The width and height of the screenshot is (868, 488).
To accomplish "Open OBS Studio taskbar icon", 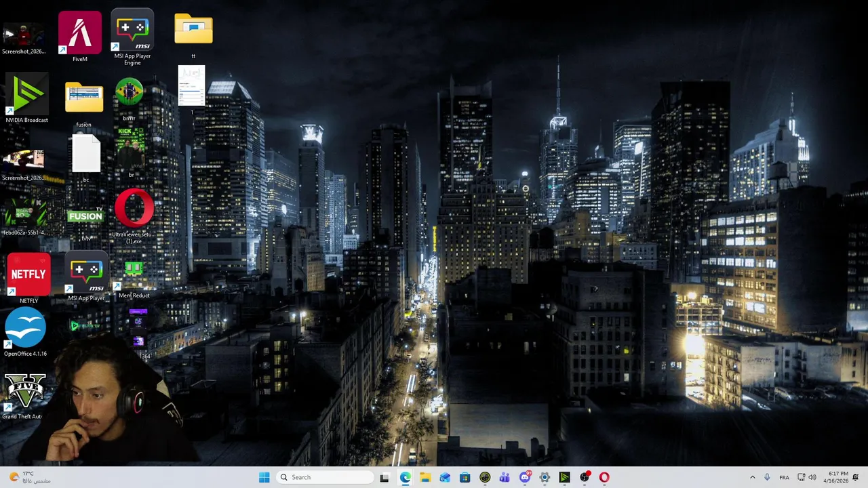I will tap(585, 477).
